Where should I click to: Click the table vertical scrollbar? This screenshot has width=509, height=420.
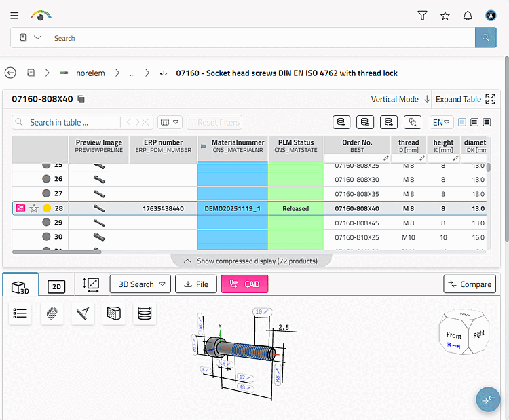tap(488, 167)
